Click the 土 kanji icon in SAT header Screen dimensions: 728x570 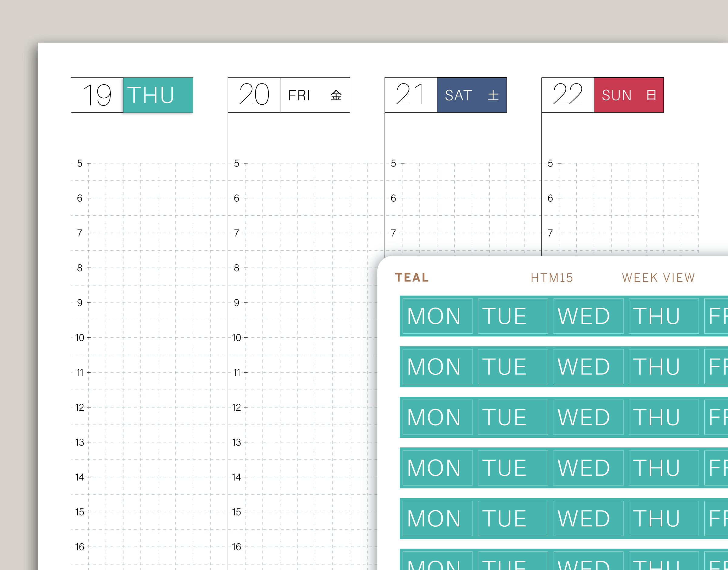pyautogui.click(x=493, y=96)
